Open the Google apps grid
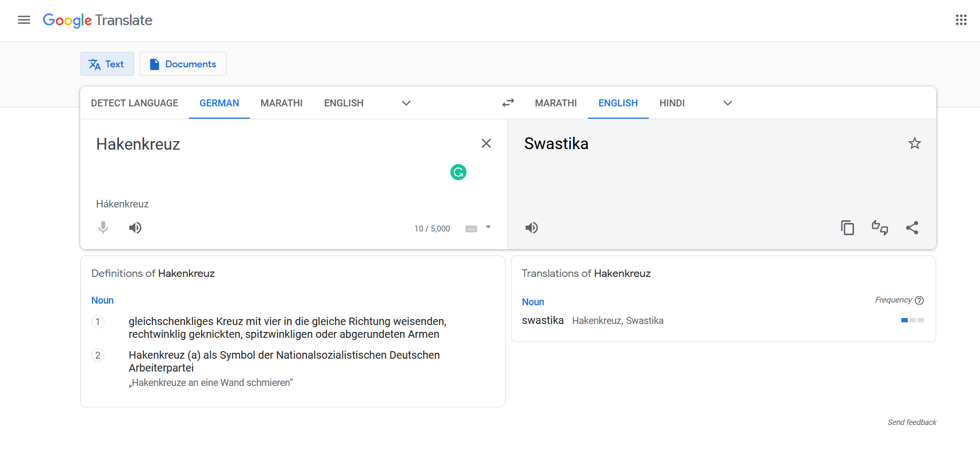The width and height of the screenshot is (980, 472). pyautogui.click(x=961, y=20)
